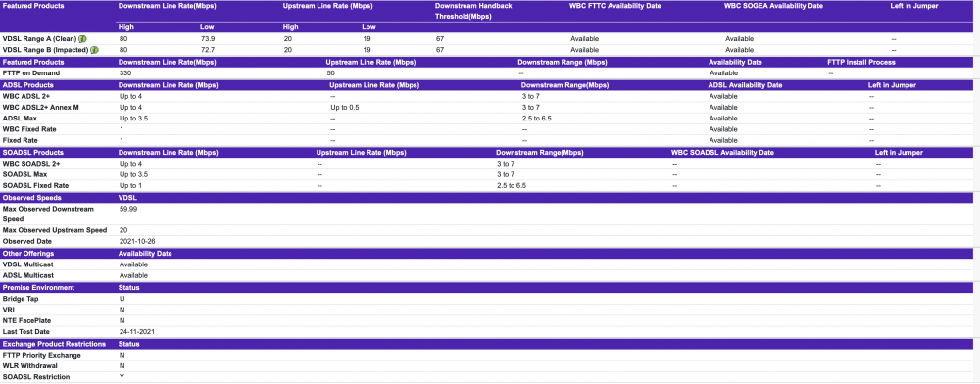
Task: Click the green info icon beside VDSL Range A (Clean)
Action: pos(82,39)
